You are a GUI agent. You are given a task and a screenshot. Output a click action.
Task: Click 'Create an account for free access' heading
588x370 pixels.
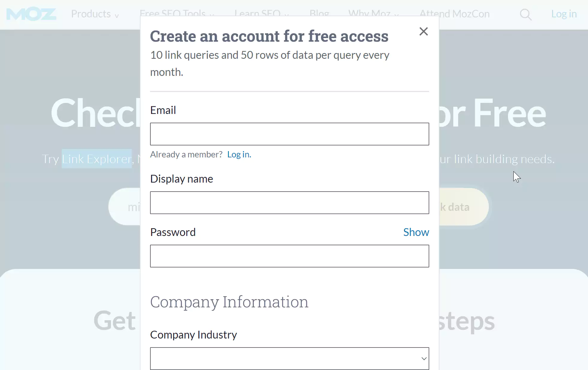pyautogui.click(x=269, y=36)
